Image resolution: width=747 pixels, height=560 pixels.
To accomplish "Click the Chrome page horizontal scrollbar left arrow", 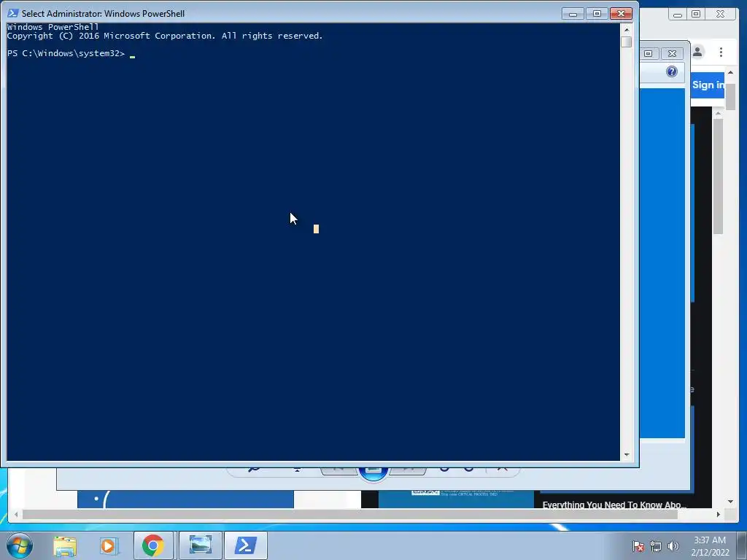I will pyautogui.click(x=16, y=514).
